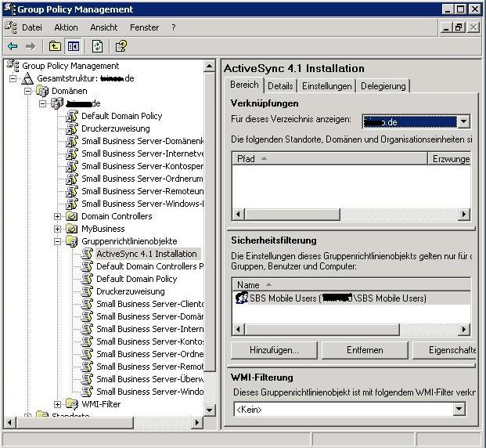
Task: Select the Druckerzuweisung policy link under the domain
Action: (x=115, y=128)
